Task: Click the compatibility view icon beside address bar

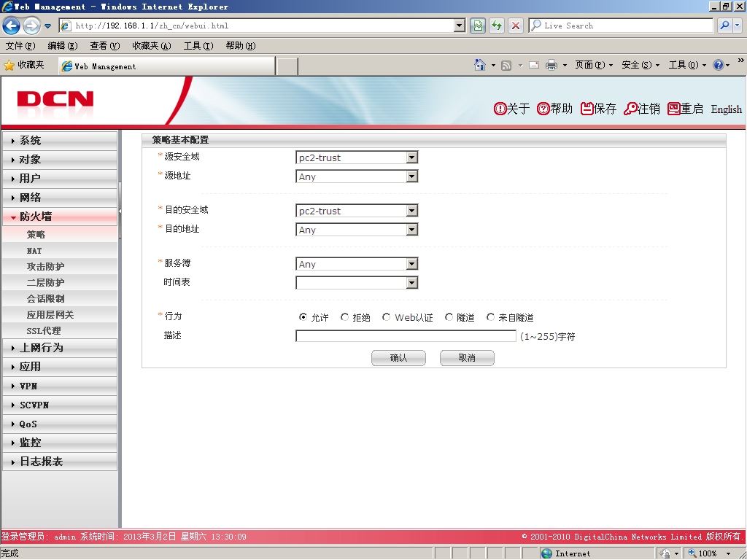Action: tap(477, 26)
